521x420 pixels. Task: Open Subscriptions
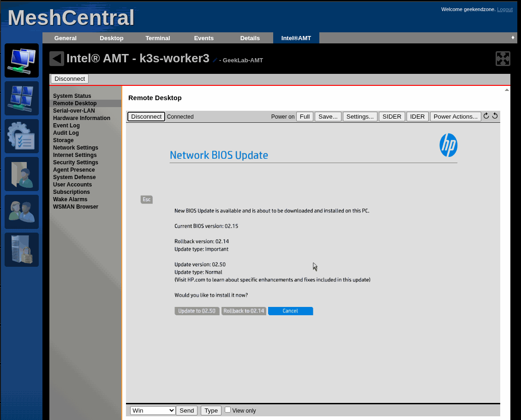[x=71, y=192]
